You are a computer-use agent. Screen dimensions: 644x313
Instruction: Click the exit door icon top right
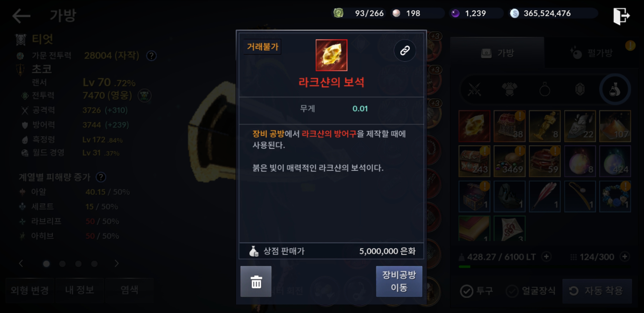click(x=621, y=16)
